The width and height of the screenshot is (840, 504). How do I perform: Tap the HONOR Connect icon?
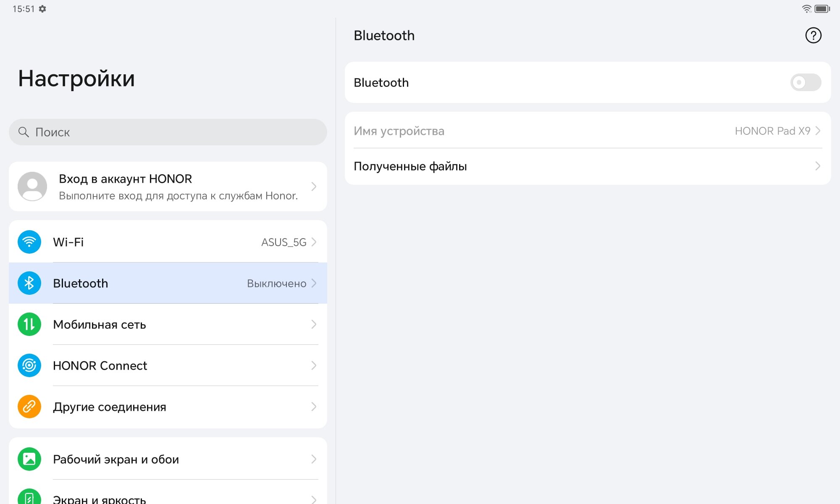tap(29, 365)
